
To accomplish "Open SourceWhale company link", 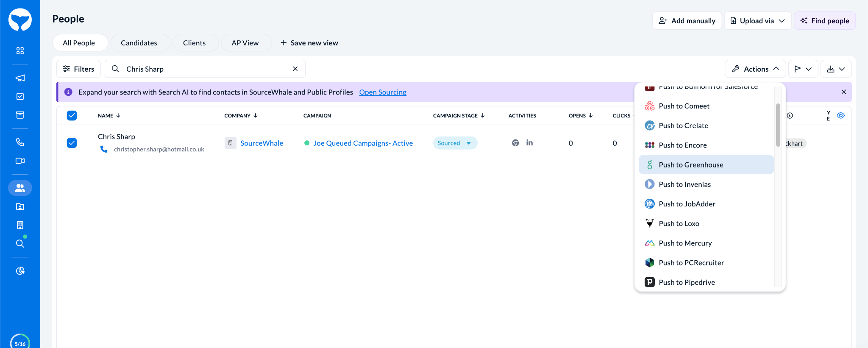I will pos(262,143).
